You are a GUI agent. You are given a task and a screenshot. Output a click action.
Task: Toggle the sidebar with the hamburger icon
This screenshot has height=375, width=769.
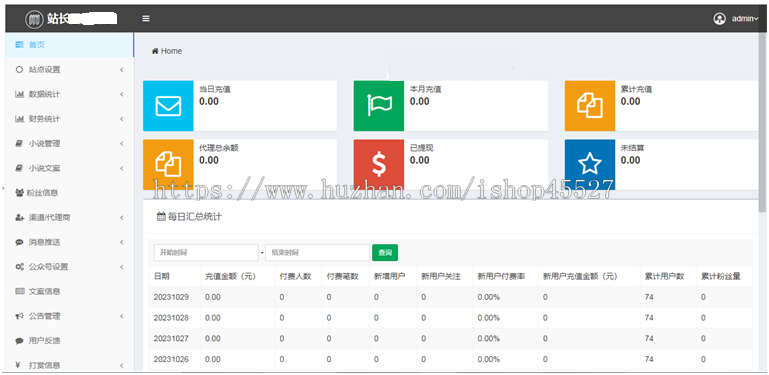[146, 19]
